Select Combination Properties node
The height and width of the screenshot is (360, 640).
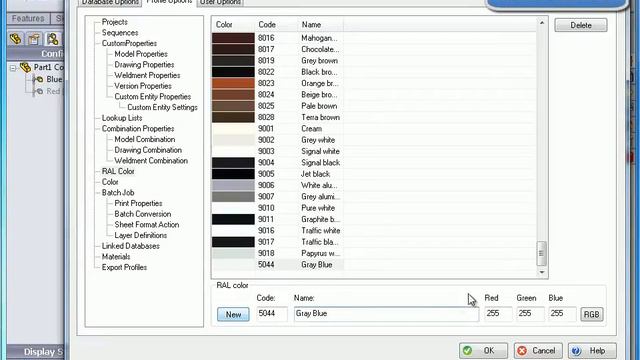click(138, 129)
